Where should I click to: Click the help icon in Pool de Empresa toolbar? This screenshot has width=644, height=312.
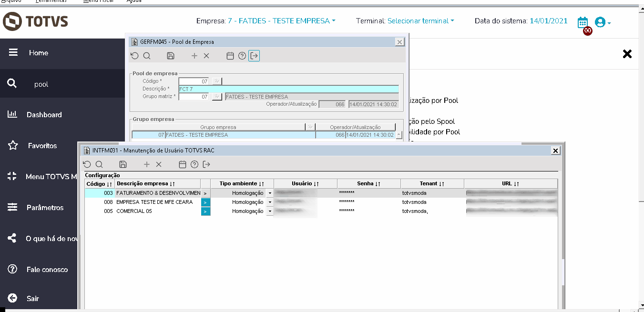(x=242, y=56)
